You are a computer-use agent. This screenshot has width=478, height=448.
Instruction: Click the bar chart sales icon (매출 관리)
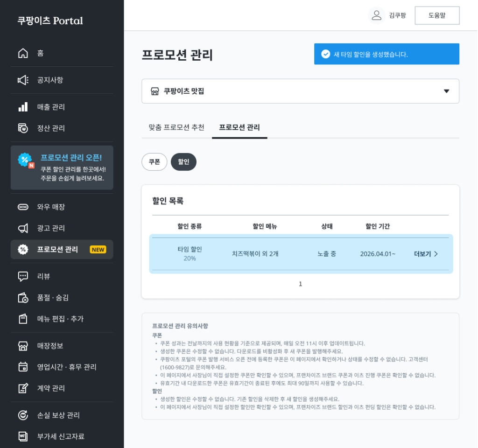tap(23, 107)
